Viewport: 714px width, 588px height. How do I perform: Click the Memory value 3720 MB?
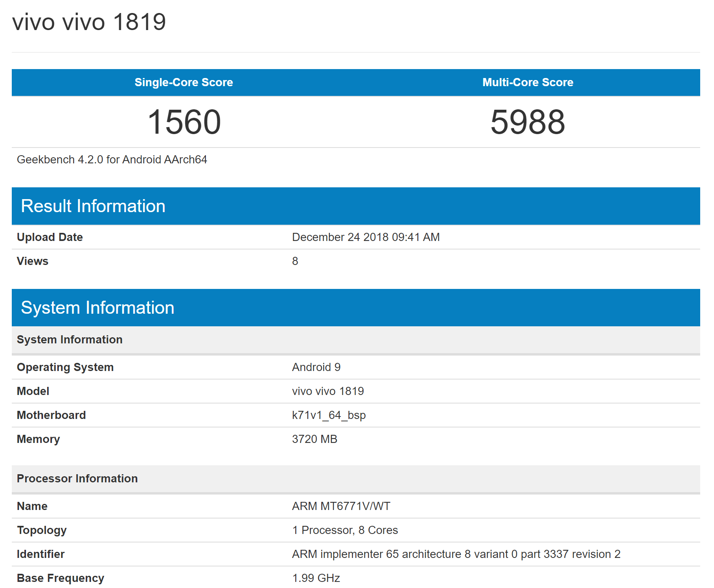pyautogui.click(x=314, y=439)
